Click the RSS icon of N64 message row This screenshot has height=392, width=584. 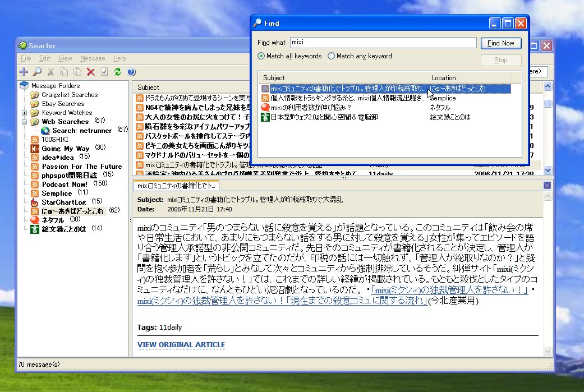click(x=140, y=108)
